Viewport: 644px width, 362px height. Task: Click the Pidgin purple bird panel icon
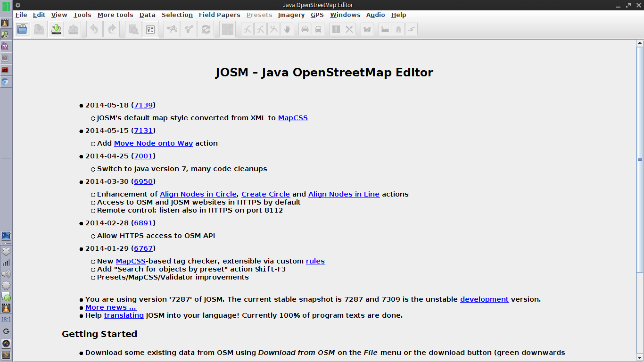[5, 46]
